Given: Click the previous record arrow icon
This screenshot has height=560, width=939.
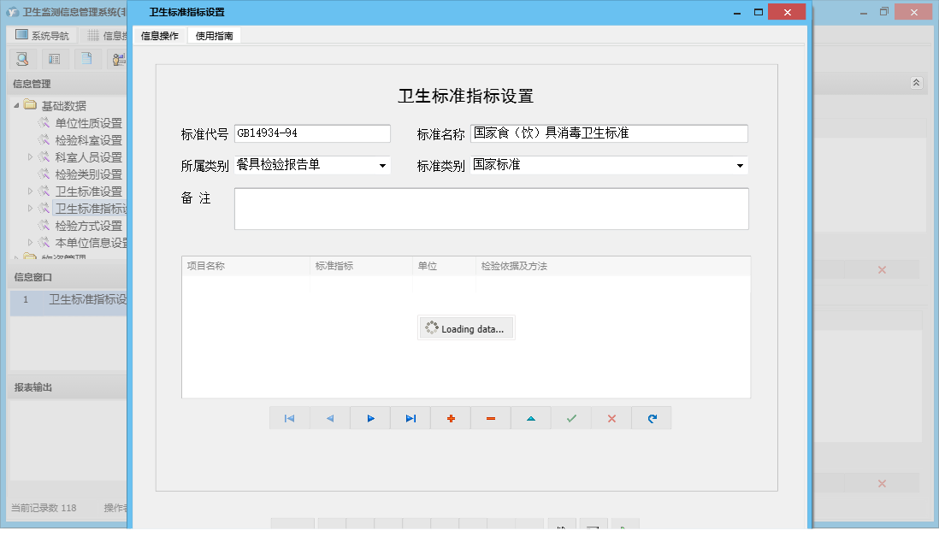Looking at the screenshot, I should click(x=329, y=418).
